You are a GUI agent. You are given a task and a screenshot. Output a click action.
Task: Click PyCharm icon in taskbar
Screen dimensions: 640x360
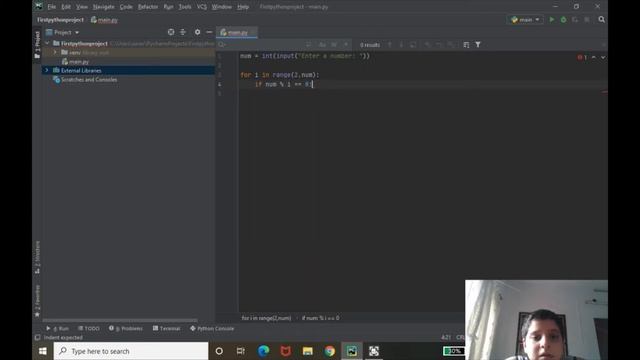352,351
